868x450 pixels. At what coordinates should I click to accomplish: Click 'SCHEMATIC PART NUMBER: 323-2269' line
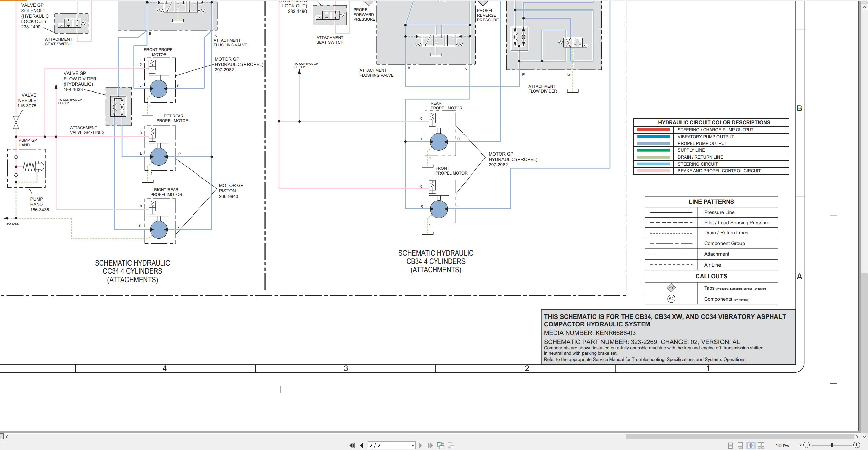point(642,342)
